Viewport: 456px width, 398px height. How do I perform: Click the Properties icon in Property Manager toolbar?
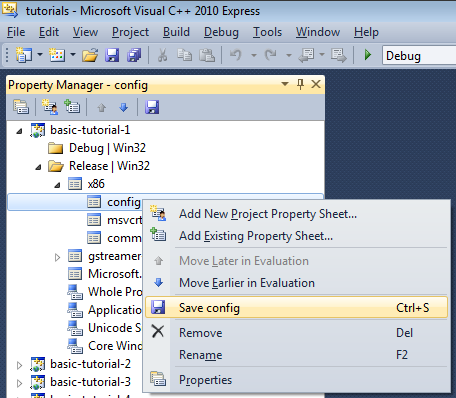pyautogui.click(x=21, y=107)
